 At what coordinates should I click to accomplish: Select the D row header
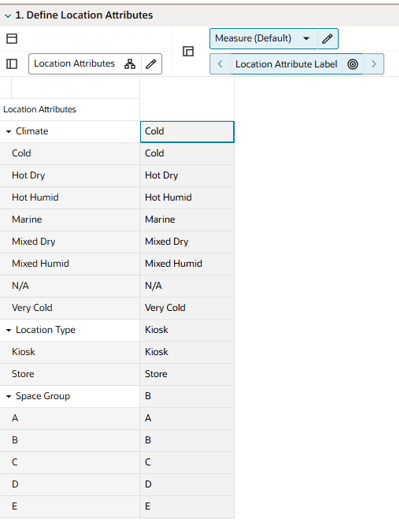pos(70,484)
